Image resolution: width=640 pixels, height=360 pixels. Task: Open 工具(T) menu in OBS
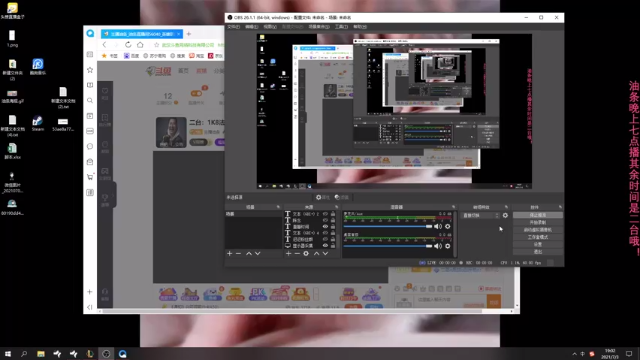click(341, 27)
